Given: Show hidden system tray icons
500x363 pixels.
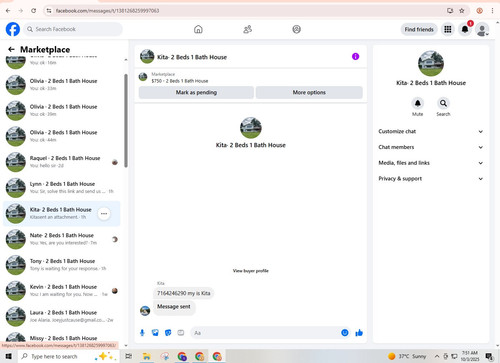Looking at the screenshot, I should pos(437,356).
